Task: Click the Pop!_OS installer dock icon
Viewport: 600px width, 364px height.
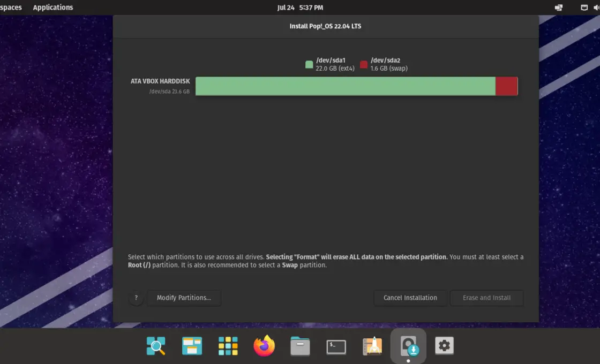Action: pos(408,346)
